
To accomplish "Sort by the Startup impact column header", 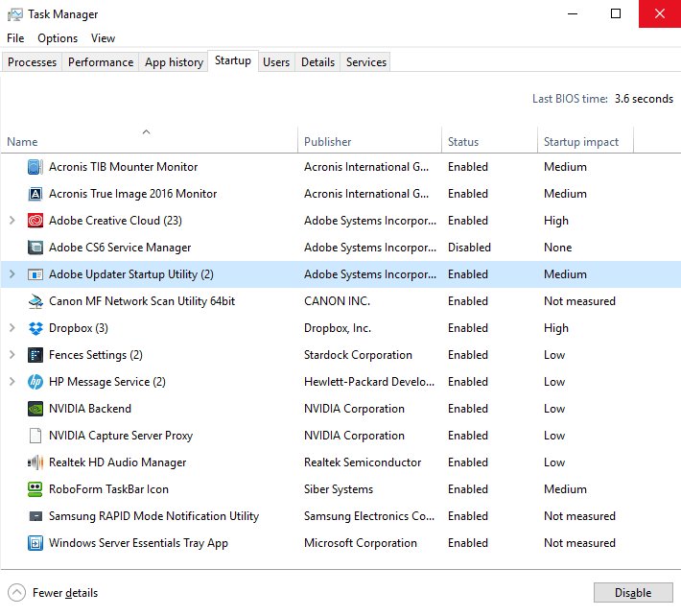I will point(585,139).
